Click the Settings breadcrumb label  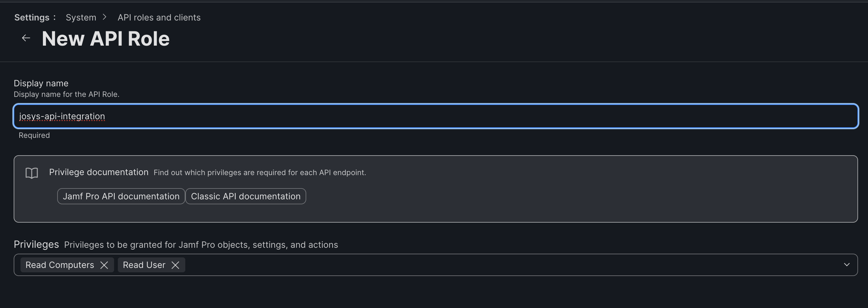point(32,17)
